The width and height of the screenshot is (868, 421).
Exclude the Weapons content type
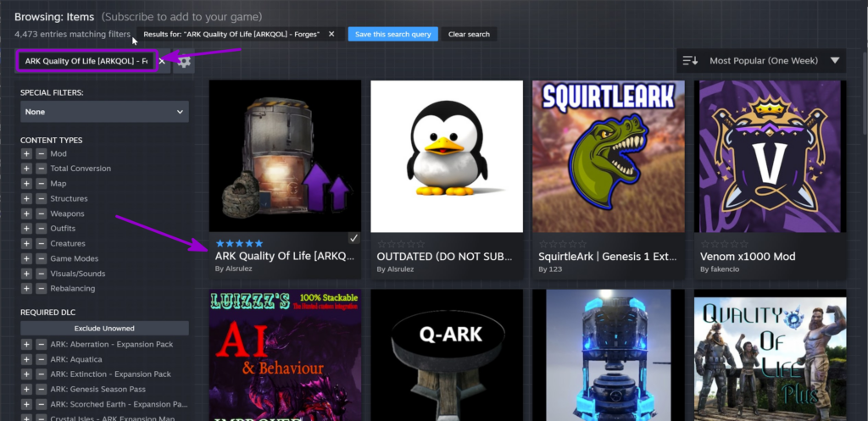point(41,213)
